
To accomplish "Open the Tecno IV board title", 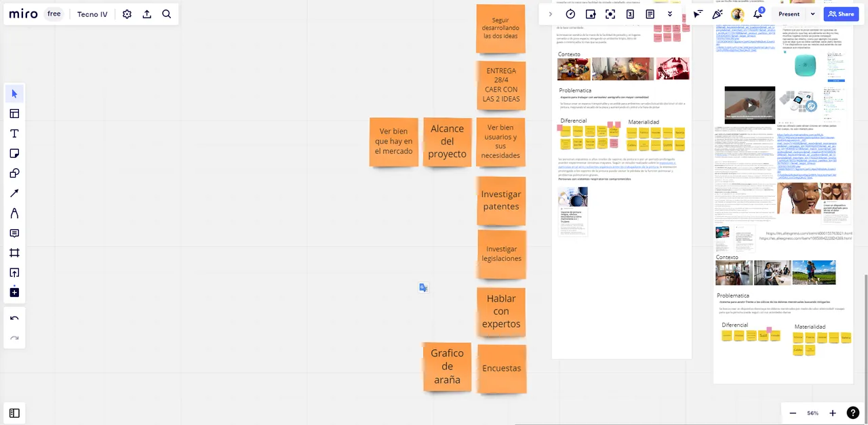I will tap(92, 14).
